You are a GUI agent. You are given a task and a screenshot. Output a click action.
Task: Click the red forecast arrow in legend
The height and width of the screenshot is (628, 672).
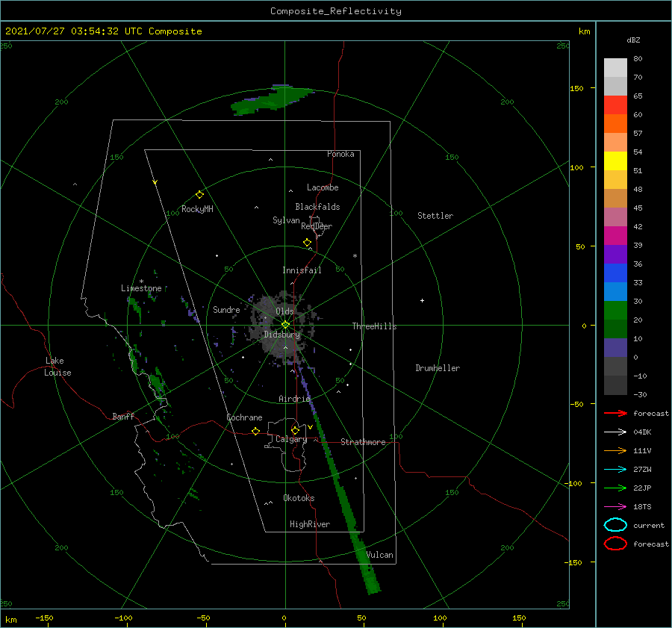[615, 413]
